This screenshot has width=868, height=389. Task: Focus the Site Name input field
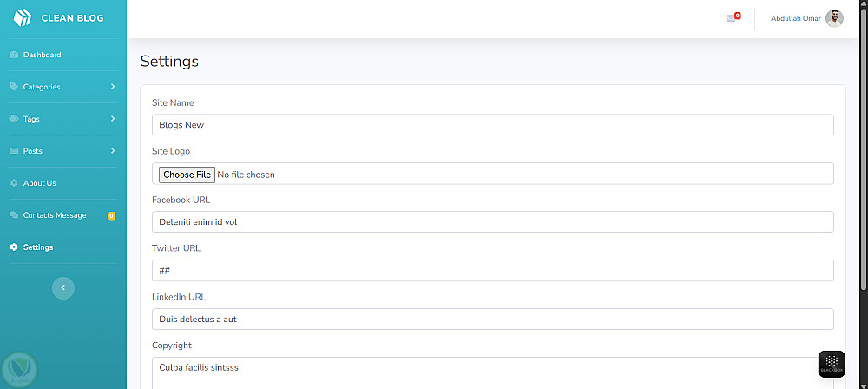(493, 125)
